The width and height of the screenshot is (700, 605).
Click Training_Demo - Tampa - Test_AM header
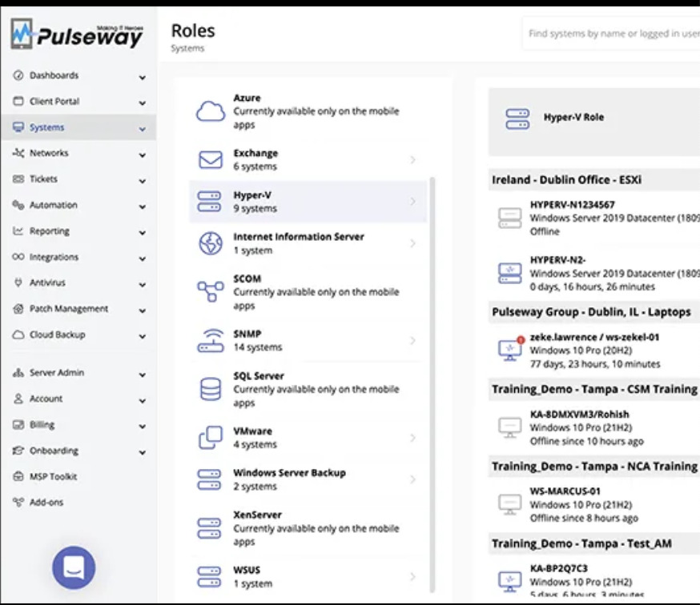[x=594, y=543]
